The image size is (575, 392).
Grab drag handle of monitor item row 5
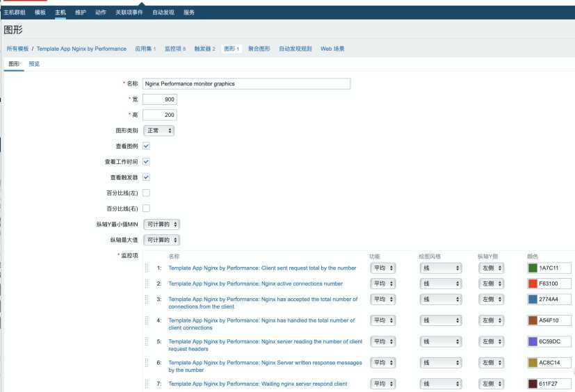tap(147, 341)
